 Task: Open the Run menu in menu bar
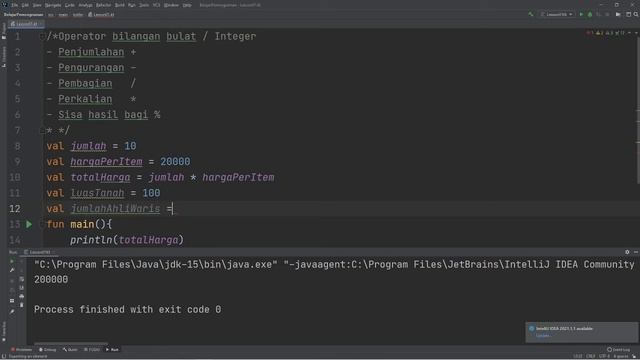click(131, 5)
